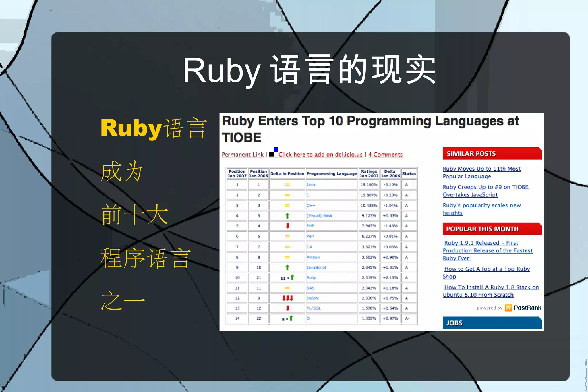
Task: Click the 'powered by' PostRank text
Action: (x=490, y=308)
